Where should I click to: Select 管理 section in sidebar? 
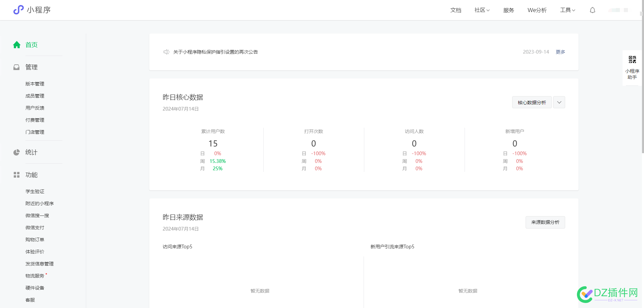pyautogui.click(x=32, y=67)
